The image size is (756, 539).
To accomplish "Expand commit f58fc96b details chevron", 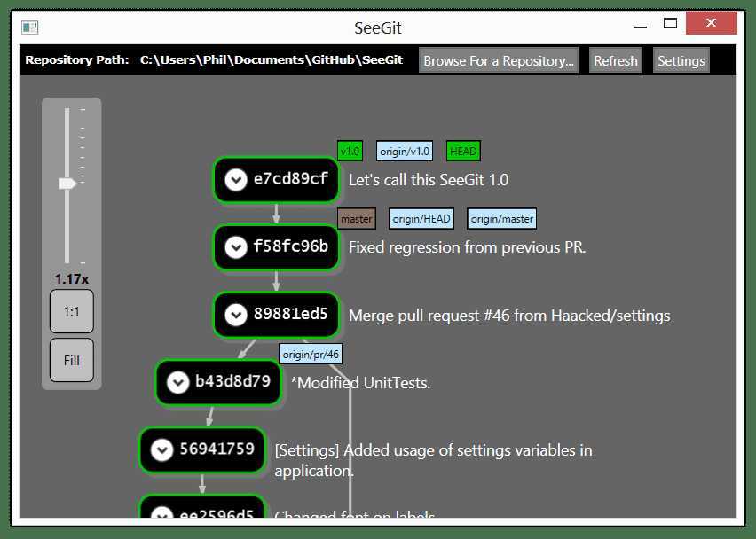I will (236, 247).
